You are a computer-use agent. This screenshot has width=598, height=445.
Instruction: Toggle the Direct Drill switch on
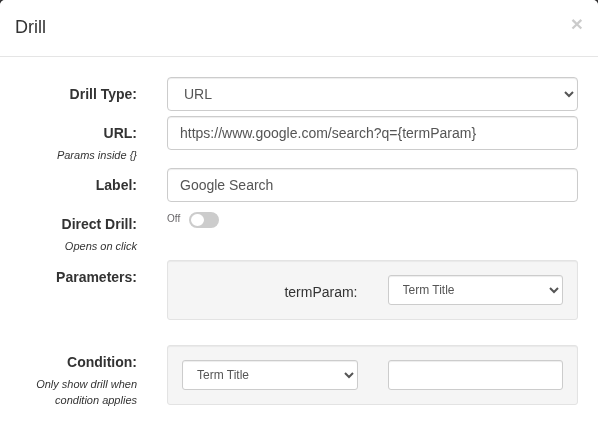point(204,220)
